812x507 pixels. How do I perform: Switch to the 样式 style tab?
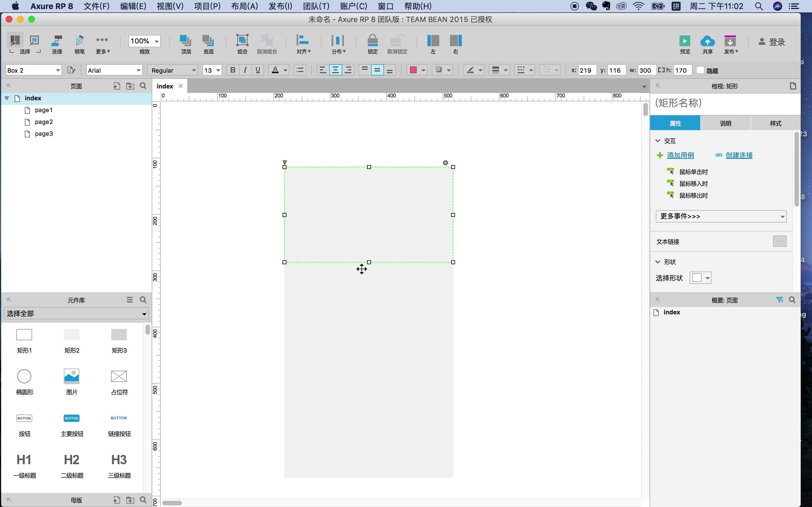(775, 123)
